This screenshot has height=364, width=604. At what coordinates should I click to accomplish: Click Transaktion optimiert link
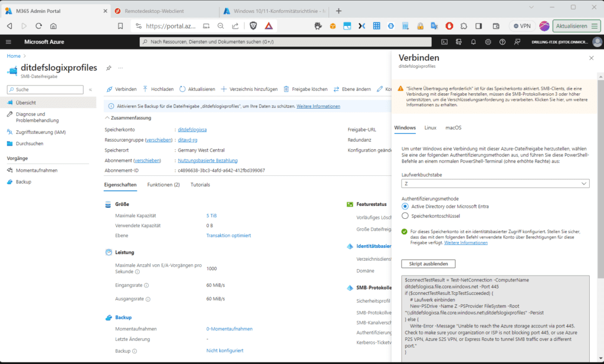(228, 235)
